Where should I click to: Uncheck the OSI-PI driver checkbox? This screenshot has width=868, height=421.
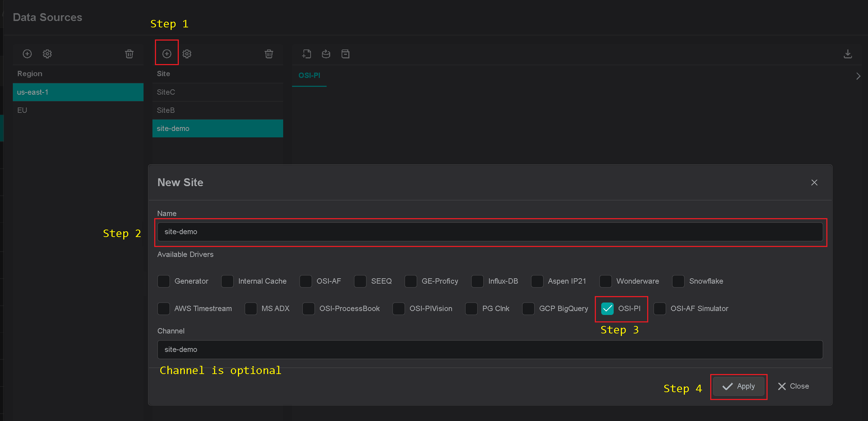608,309
